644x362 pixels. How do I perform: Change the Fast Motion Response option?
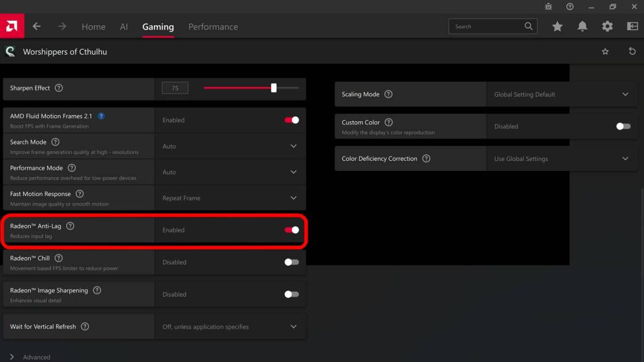(x=293, y=197)
